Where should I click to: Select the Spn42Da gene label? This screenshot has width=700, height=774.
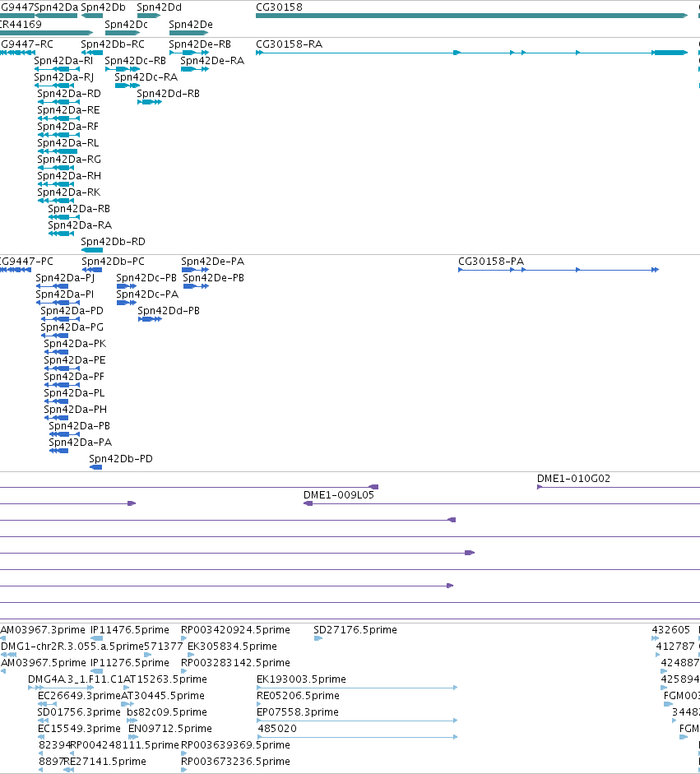pyautogui.click(x=56, y=7)
